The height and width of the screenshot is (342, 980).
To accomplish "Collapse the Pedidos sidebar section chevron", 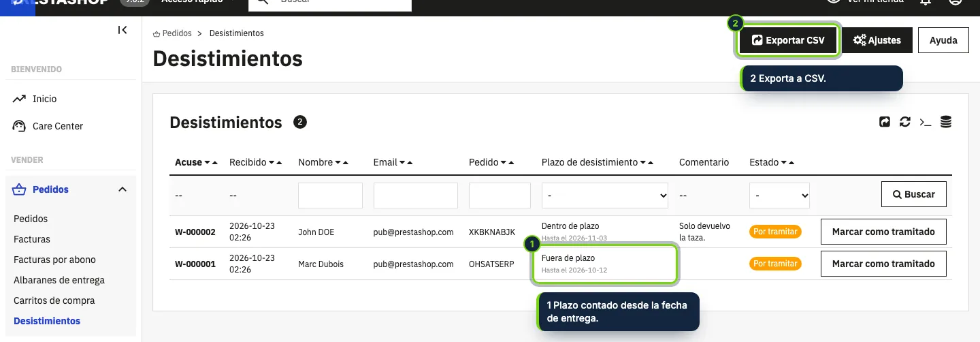I will 122,189.
